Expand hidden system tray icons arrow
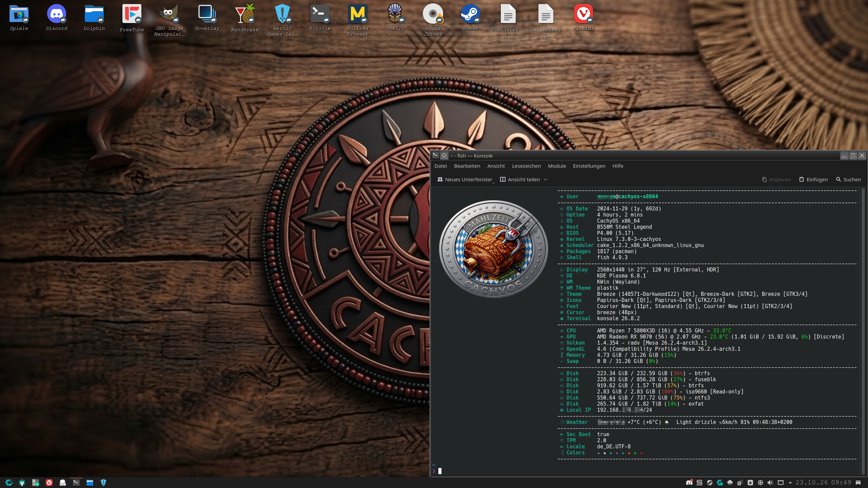 pyautogui.click(x=790, y=483)
